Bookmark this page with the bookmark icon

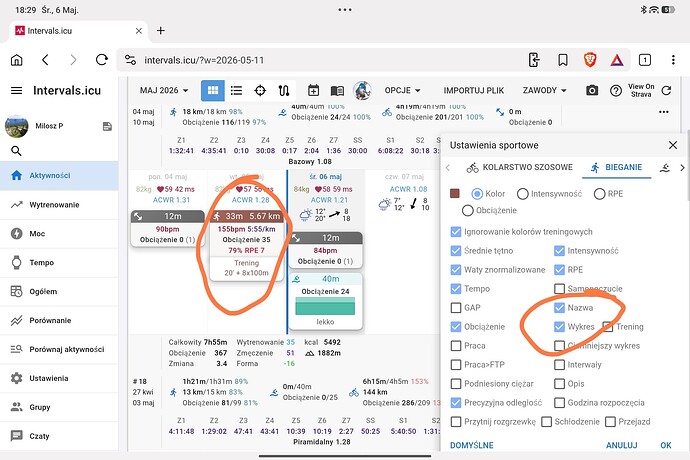(x=562, y=60)
